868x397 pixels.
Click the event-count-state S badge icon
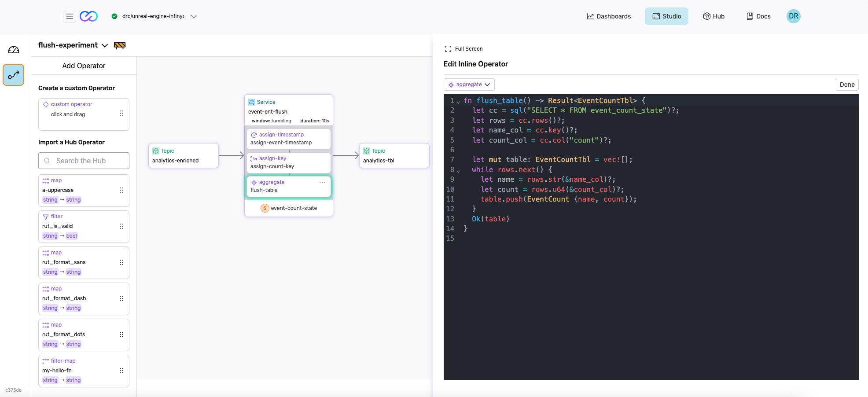point(265,208)
